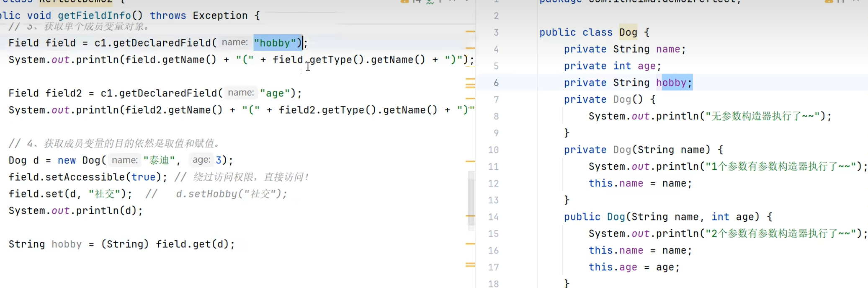Click the name: hint before "age"

tap(241, 93)
